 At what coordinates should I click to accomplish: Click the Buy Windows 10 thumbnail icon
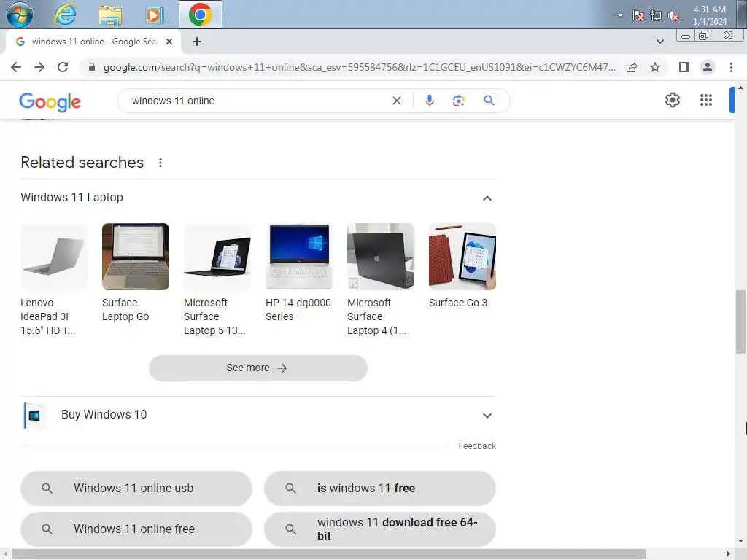pyautogui.click(x=34, y=416)
